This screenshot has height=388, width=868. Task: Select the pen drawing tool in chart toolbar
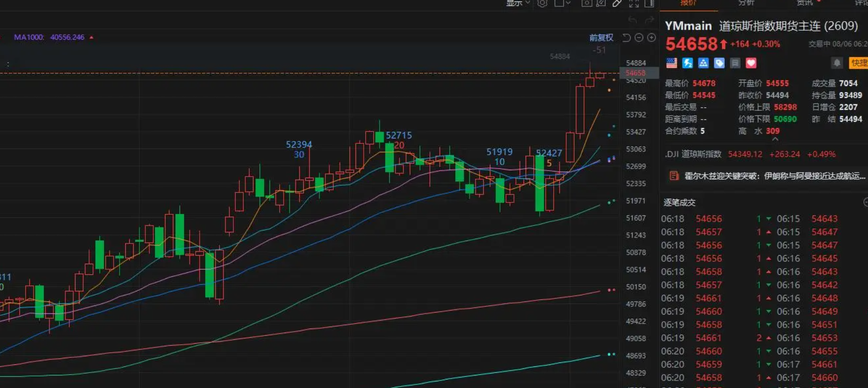click(x=617, y=3)
